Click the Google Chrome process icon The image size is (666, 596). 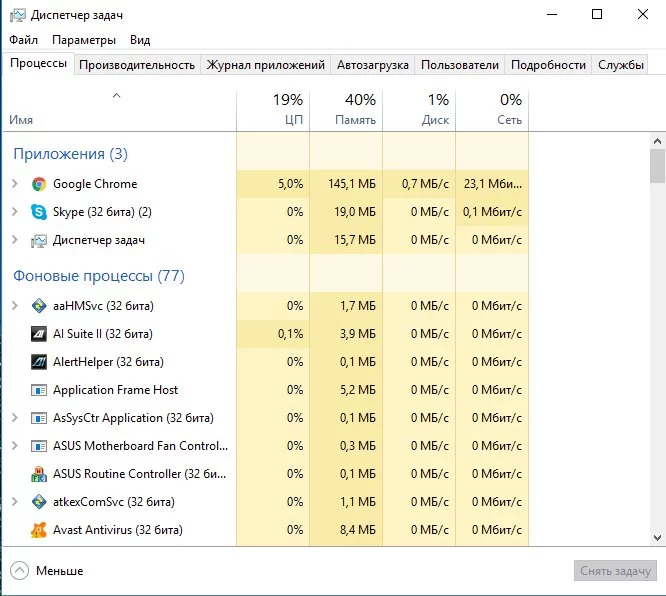tap(39, 184)
